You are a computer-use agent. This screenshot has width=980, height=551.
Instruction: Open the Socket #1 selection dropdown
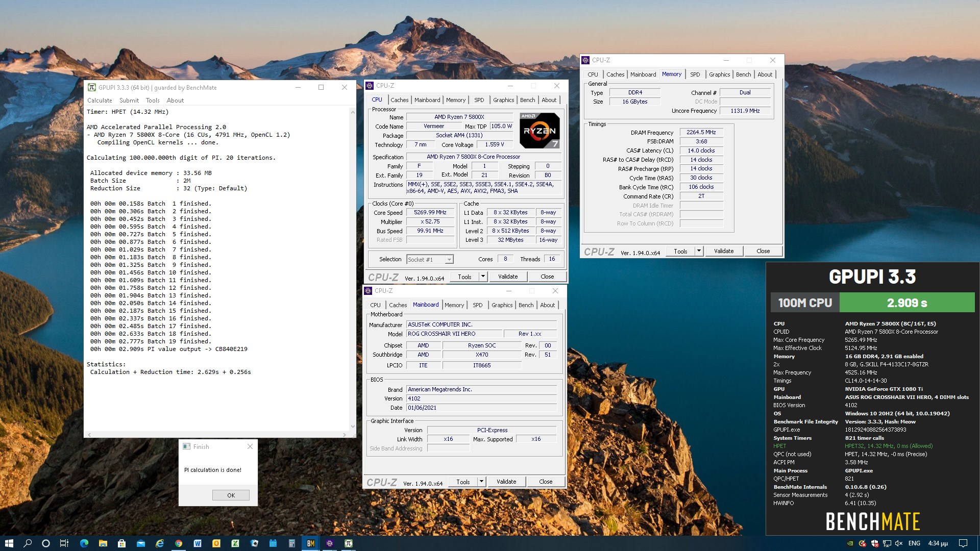pos(430,260)
